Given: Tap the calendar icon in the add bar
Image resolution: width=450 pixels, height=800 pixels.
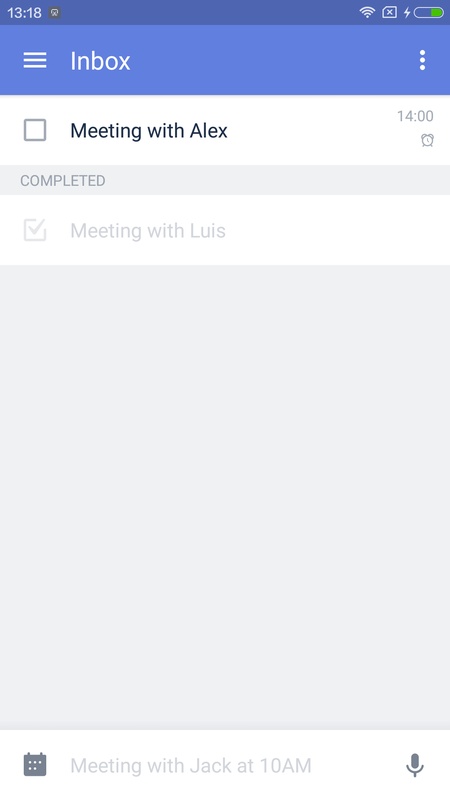Looking at the screenshot, I should point(35,764).
